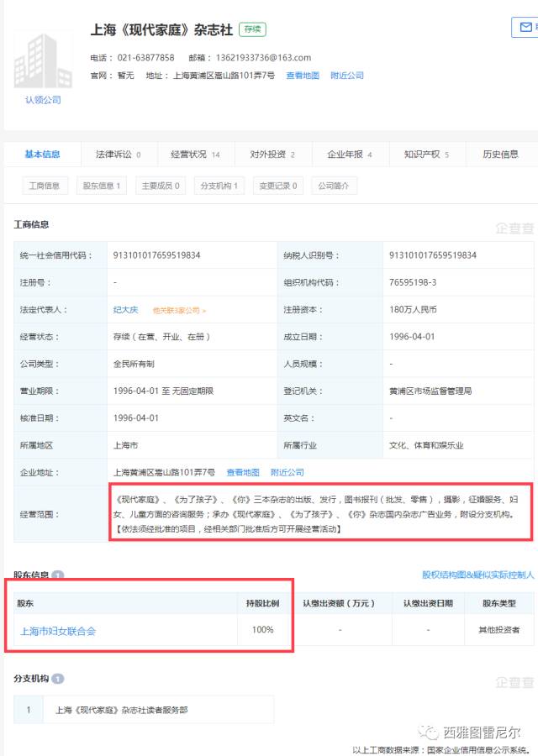538x756 pixels.
Task: Click 股东类型 value 其他投资者
Action: (499, 630)
